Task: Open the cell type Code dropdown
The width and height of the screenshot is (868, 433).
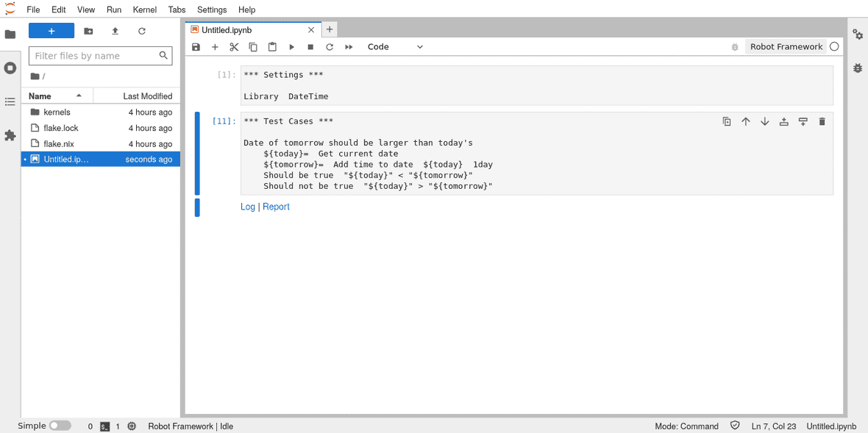Action: coord(395,47)
